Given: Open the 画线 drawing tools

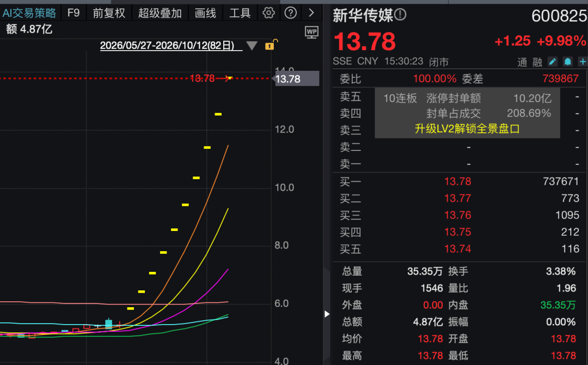Looking at the screenshot, I should coord(205,14).
